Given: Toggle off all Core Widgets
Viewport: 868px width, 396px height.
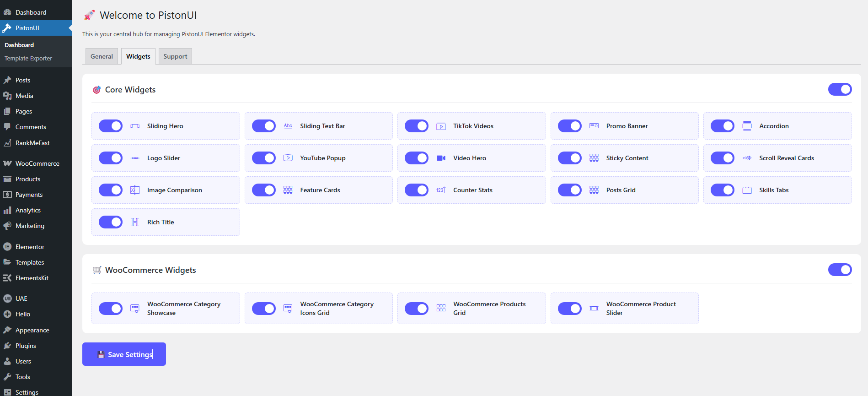Looking at the screenshot, I should [x=840, y=89].
